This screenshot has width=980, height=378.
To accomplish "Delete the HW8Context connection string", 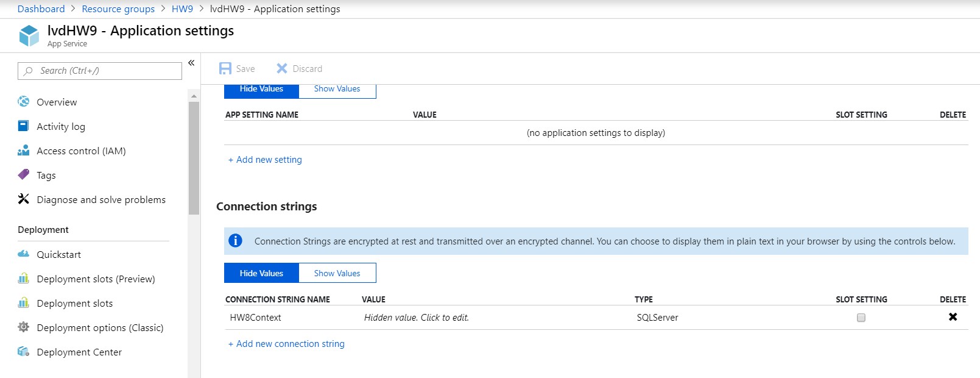I will pyautogui.click(x=953, y=317).
